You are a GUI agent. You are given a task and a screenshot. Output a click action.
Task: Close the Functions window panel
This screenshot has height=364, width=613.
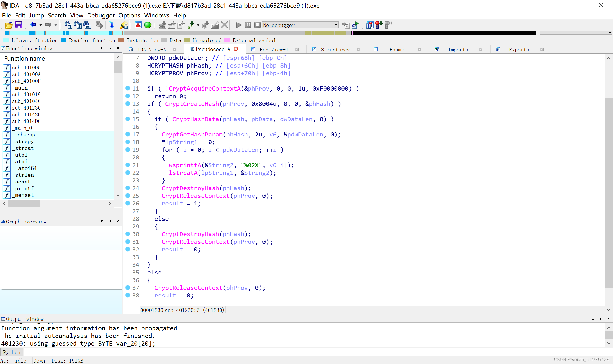coord(118,48)
